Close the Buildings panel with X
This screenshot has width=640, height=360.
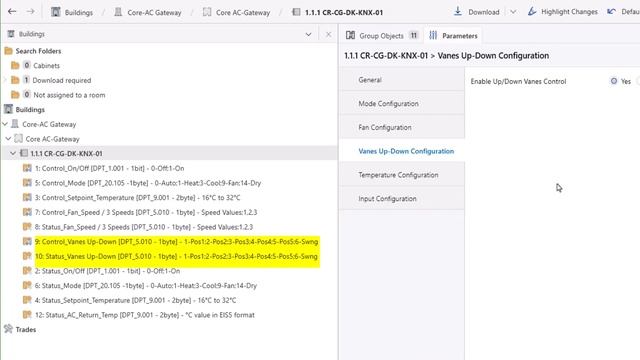329,34
